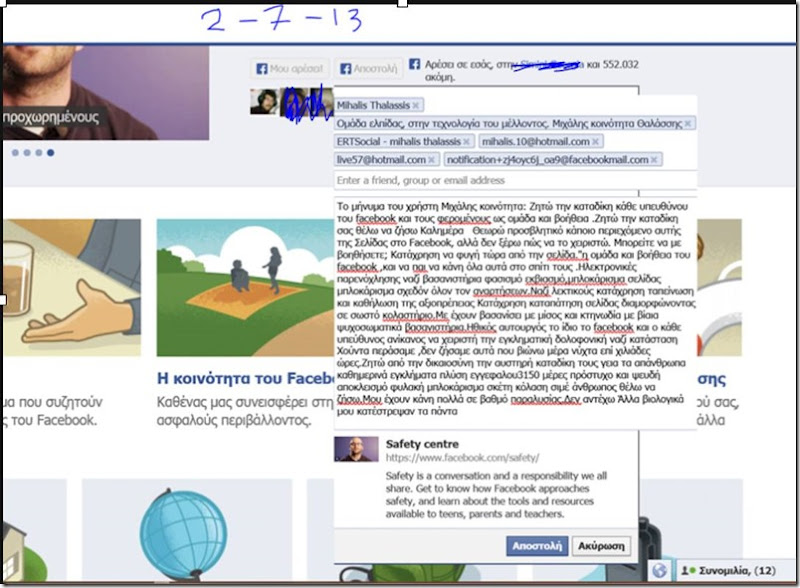This screenshot has height=588, width=800.
Task: Open the facebook.com/safety URL link
Action: tap(462, 457)
